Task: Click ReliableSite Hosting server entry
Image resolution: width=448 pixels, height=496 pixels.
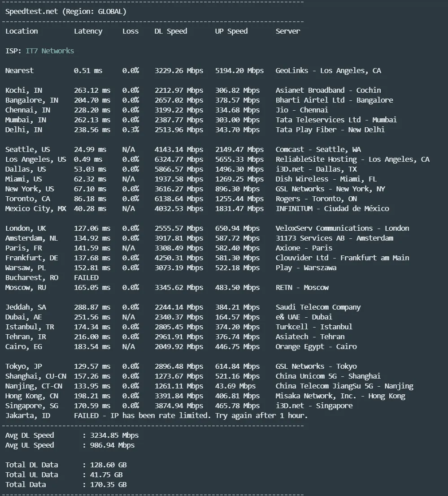Action: (x=352, y=160)
